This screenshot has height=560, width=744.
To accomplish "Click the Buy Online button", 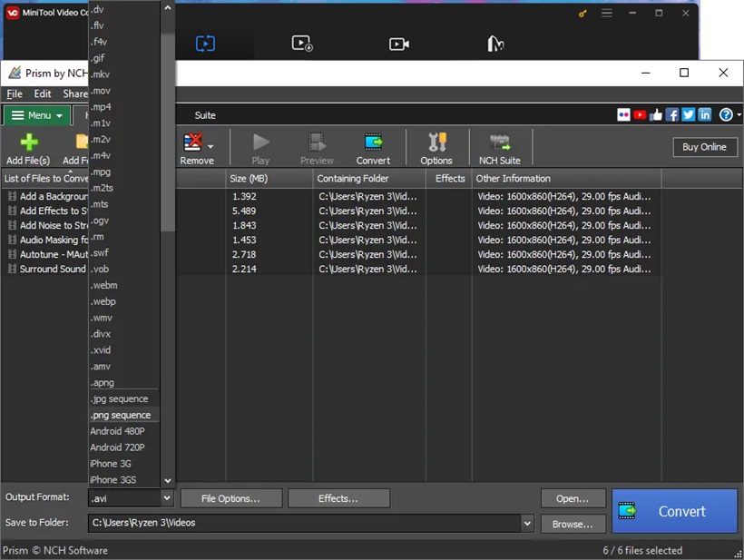I will click(x=705, y=147).
